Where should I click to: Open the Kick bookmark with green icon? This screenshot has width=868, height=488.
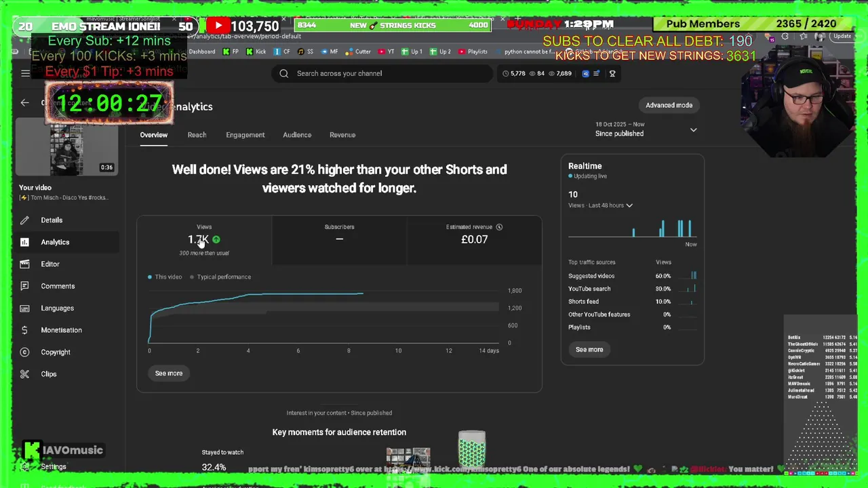point(256,52)
